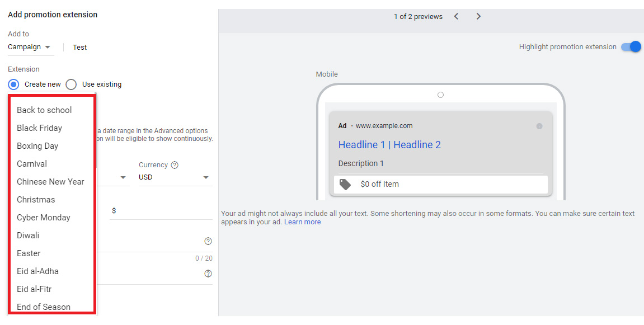Click the price tag icon in ad preview

345,185
